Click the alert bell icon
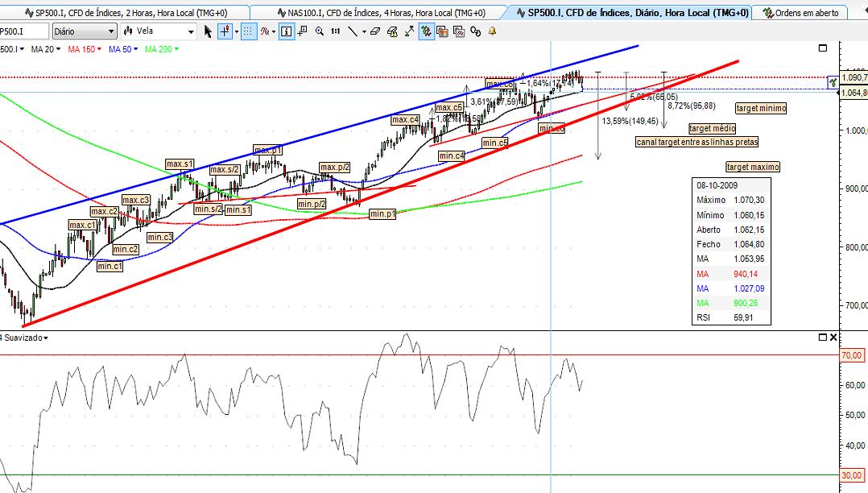868x493 pixels. 492,31
